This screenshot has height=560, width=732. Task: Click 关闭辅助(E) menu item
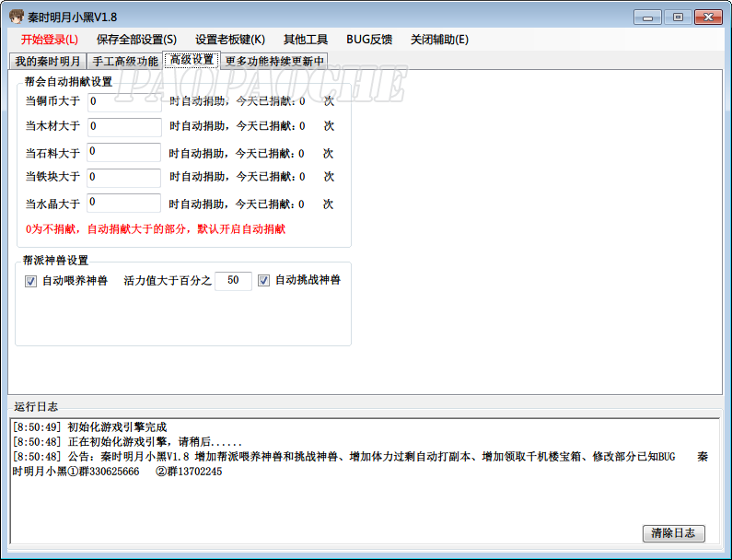[439, 40]
